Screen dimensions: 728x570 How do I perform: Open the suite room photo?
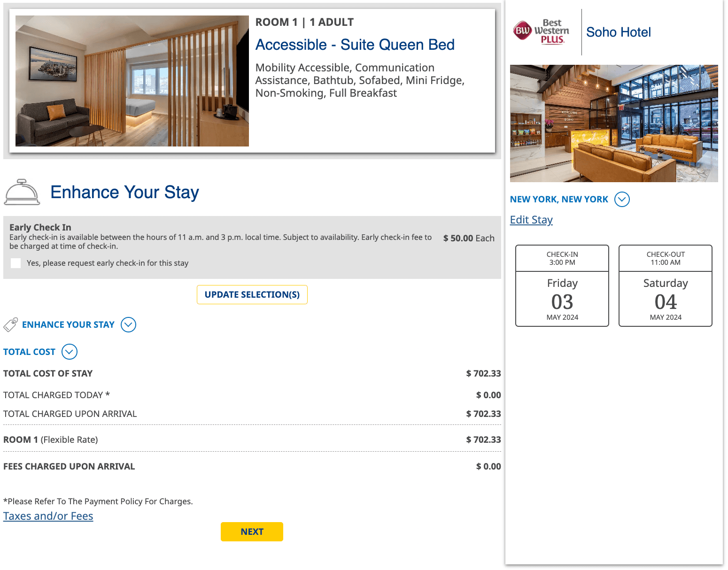point(132,81)
